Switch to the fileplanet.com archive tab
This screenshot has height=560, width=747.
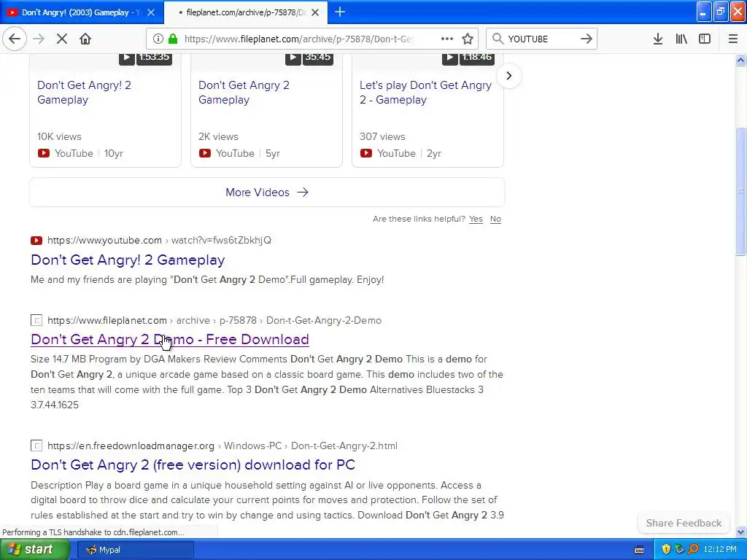pyautogui.click(x=245, y=12)
